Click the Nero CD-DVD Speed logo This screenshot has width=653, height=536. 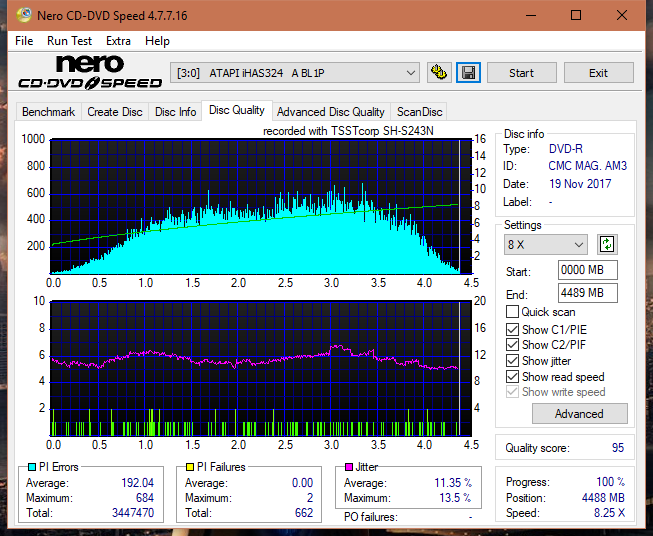[x=90, y=72]
